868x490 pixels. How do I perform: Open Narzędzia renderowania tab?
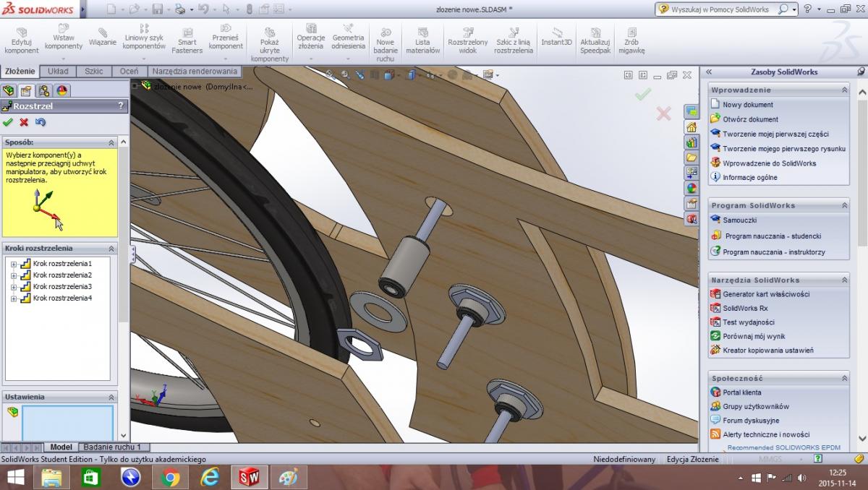click(x=194, y=72)
